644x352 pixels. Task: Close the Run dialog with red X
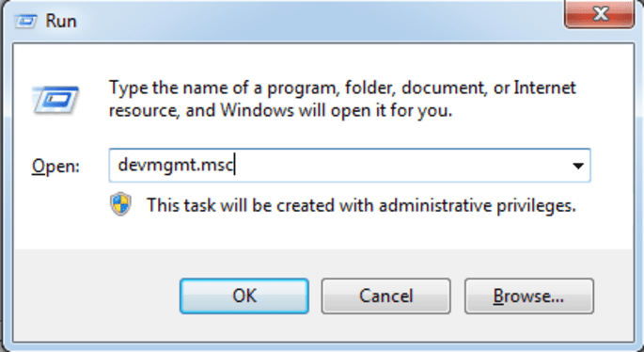tap(600, 14)
